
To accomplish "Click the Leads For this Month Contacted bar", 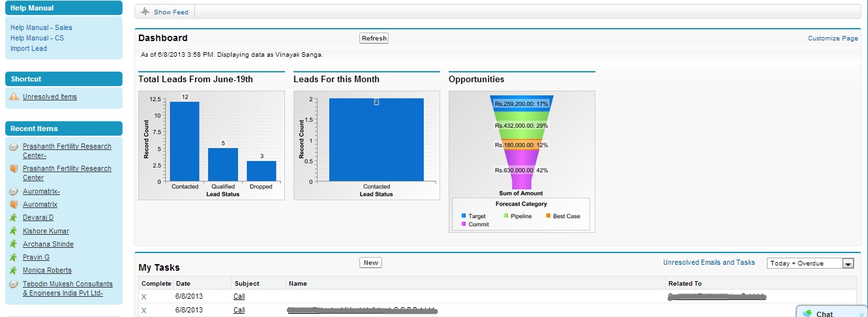I will [376, 140].
